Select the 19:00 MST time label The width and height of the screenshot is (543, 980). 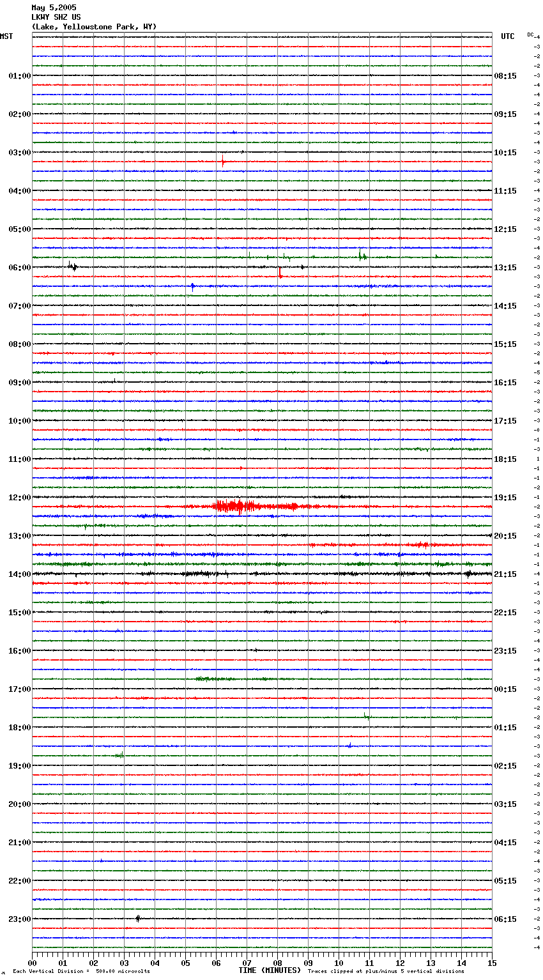(20, 766)
